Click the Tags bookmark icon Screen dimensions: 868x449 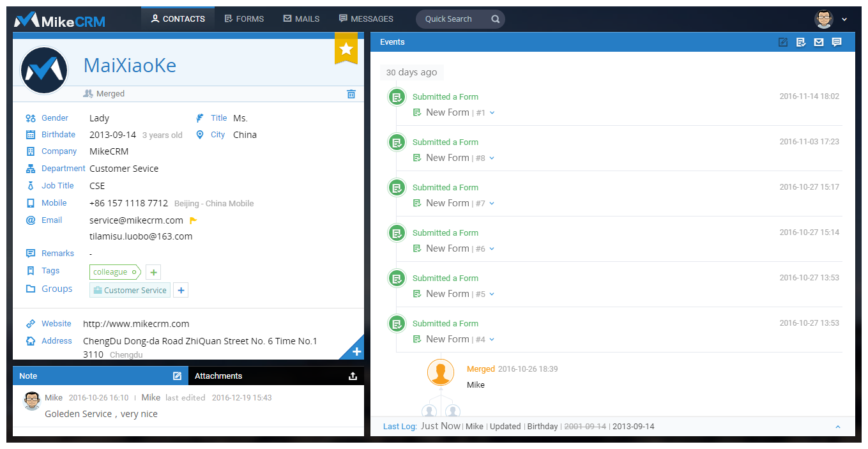[31, 271]
